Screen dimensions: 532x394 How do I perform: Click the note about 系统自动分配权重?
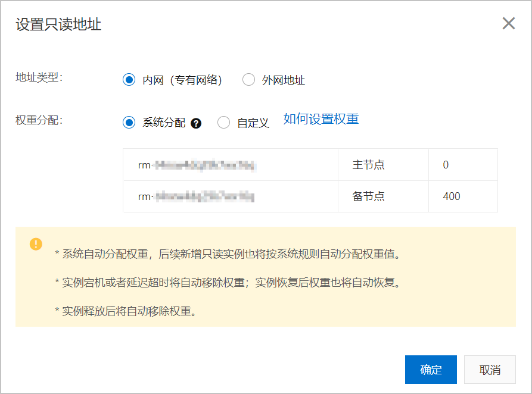tap(228, 254)
